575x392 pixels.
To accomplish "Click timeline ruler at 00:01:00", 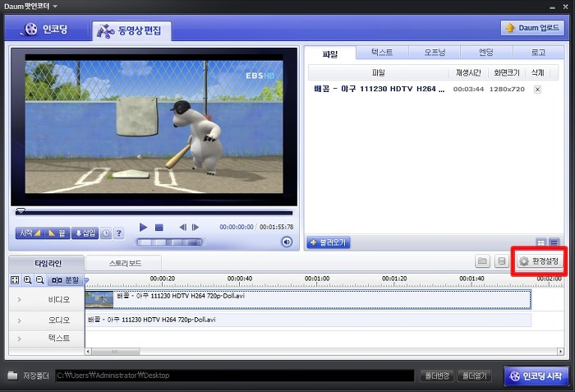I will [317, 279].
